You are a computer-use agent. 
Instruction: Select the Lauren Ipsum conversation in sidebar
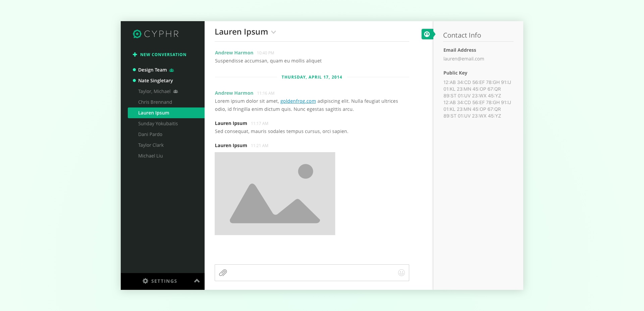click(x=166, y=113)
